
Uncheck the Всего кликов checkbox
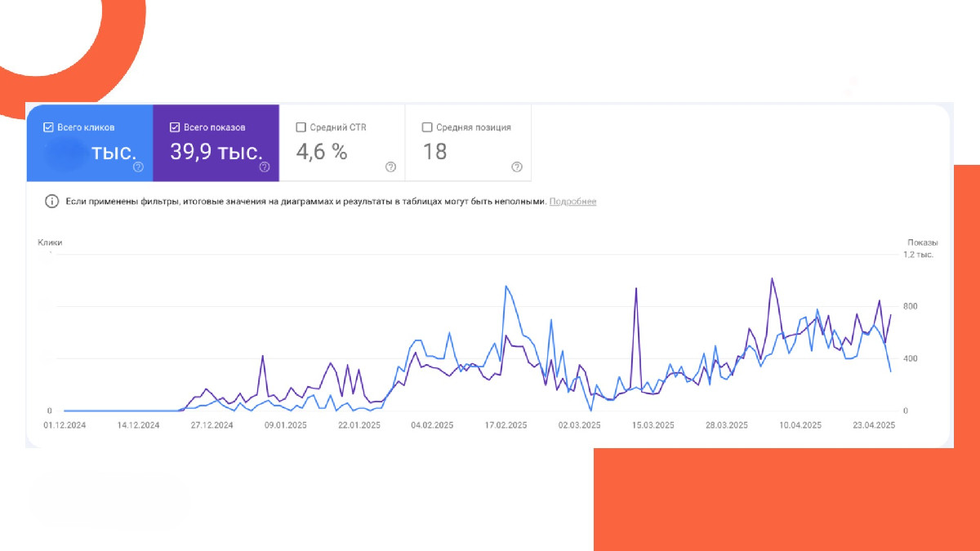point(48,127)
